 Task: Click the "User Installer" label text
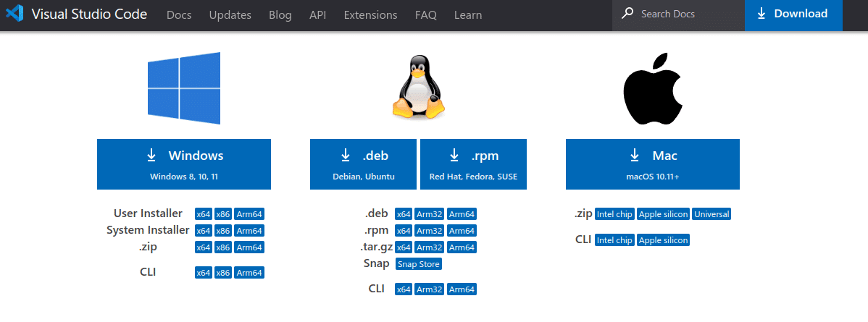(x=148, y=213)
